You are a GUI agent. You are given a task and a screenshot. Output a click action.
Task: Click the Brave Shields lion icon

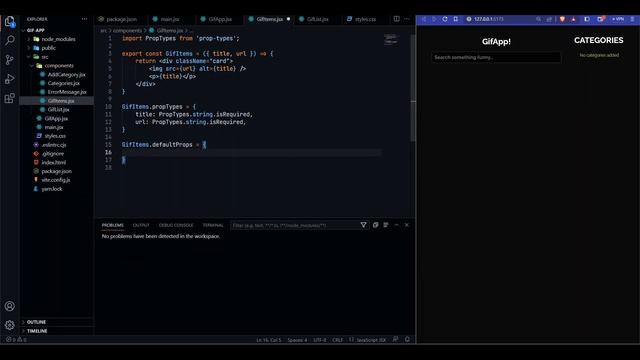point(562,19)
